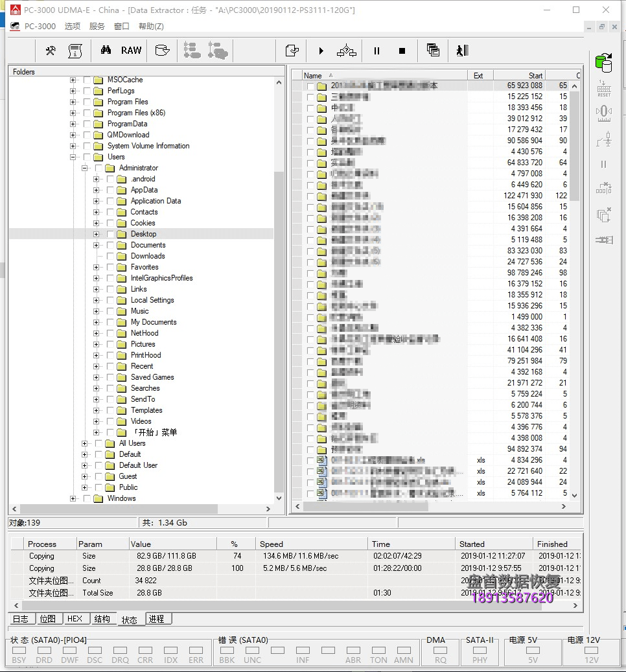Screen dimensions: 626x672
Task: Click the green disk copy icon
Action: (x=604, y=63)
